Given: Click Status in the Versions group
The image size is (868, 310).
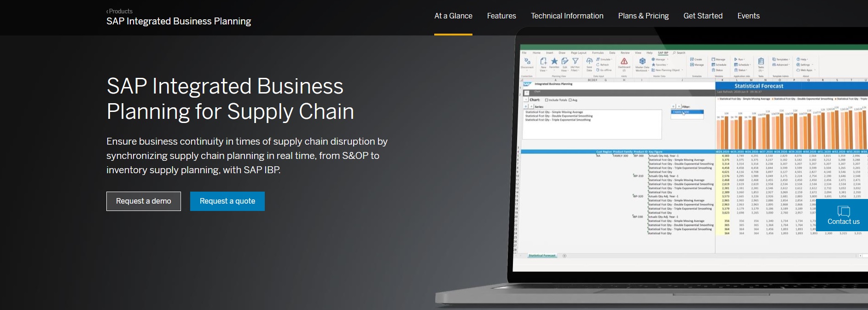Looking at the screenshot, I should [717, 70].
